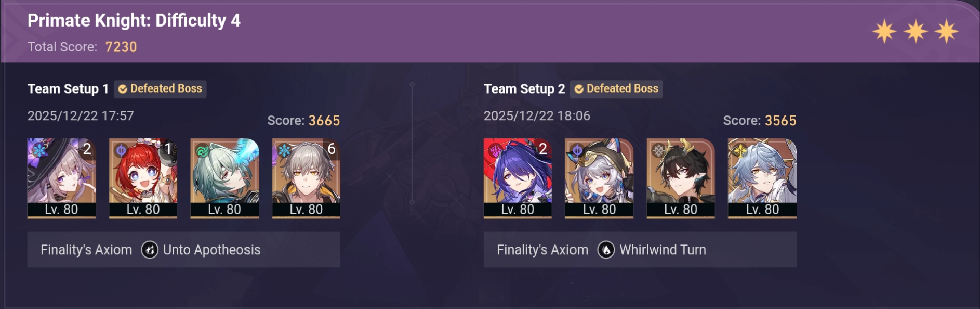The width and height of the screenshot is (980, 309).
Task: Open the Finality's Axiom Unto Apotheosis panel
Action: tap(184, 250)
